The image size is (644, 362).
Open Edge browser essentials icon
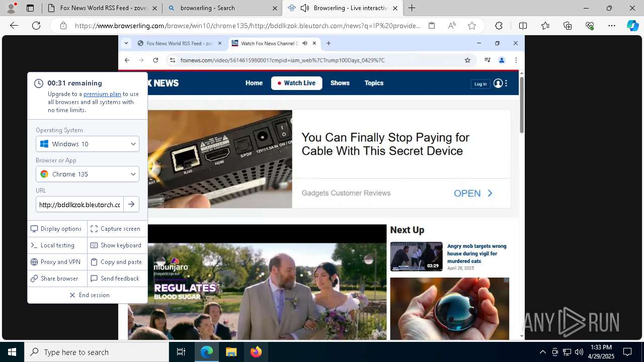(x=590, y=26)
